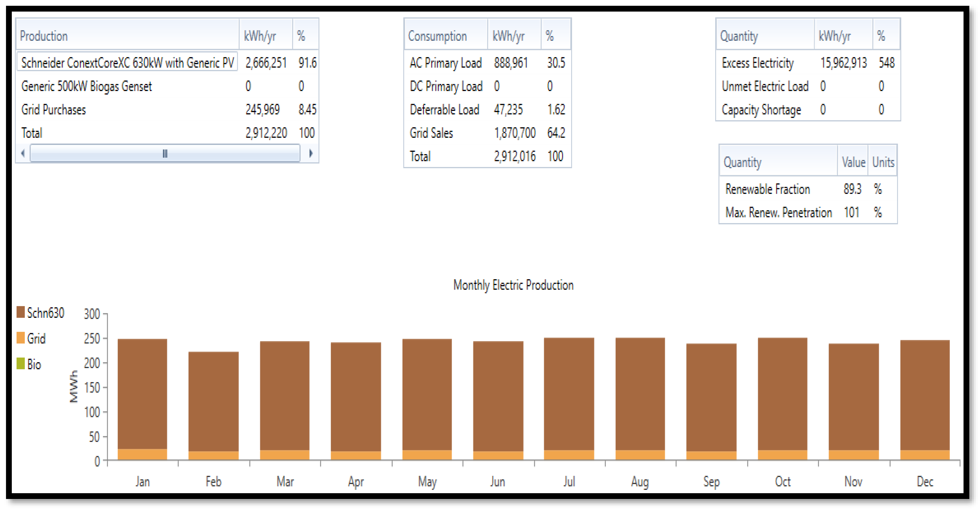This screenshot has height=511, width=980.
Task: Click the Consumption column header
Action: point(437,36)
